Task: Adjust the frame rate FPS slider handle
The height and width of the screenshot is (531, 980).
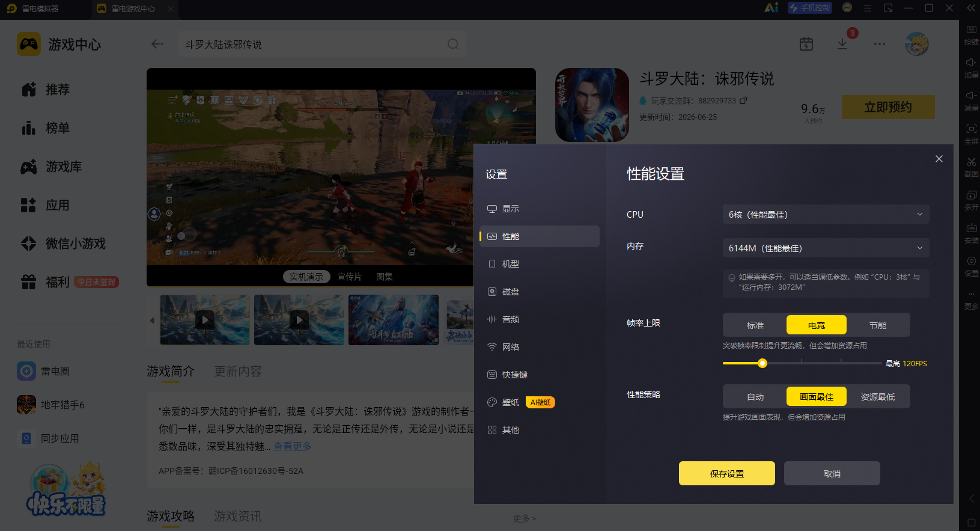Action: click(x=762, y=363)
